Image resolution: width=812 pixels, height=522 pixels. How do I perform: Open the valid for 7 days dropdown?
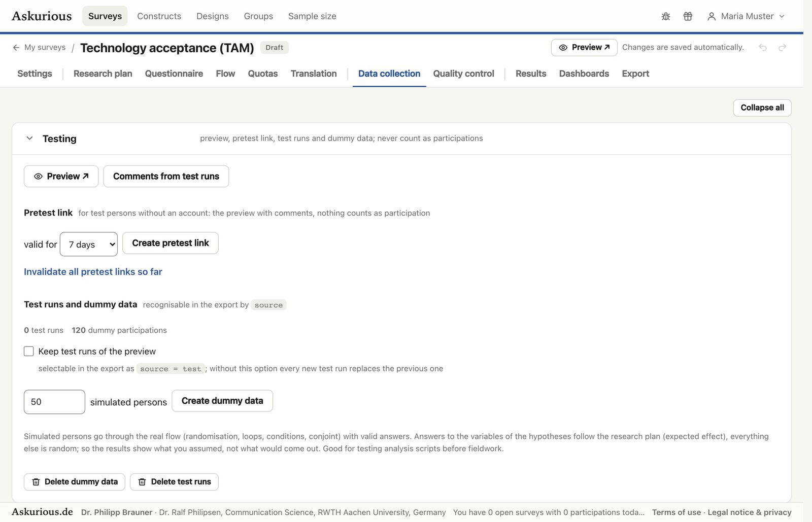(x=89, y=244)
